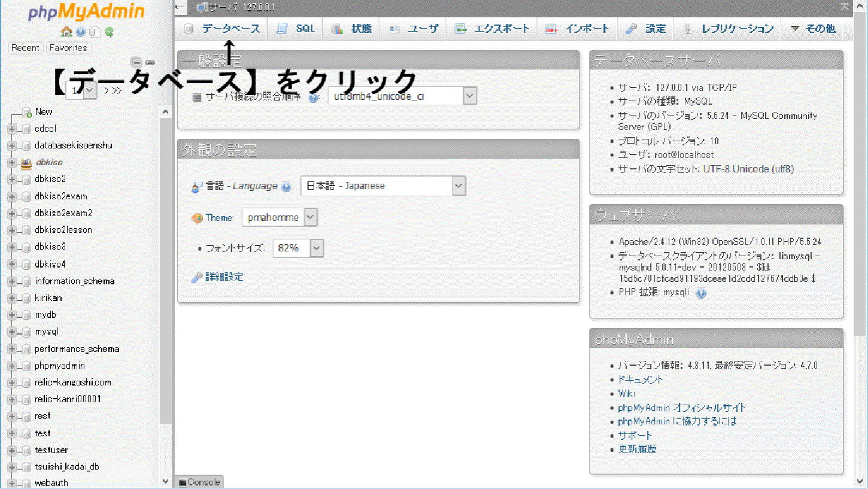
Task: Open the utf8mb4_unicode_ci collation dropdown
Action: [x=402, y=96]
